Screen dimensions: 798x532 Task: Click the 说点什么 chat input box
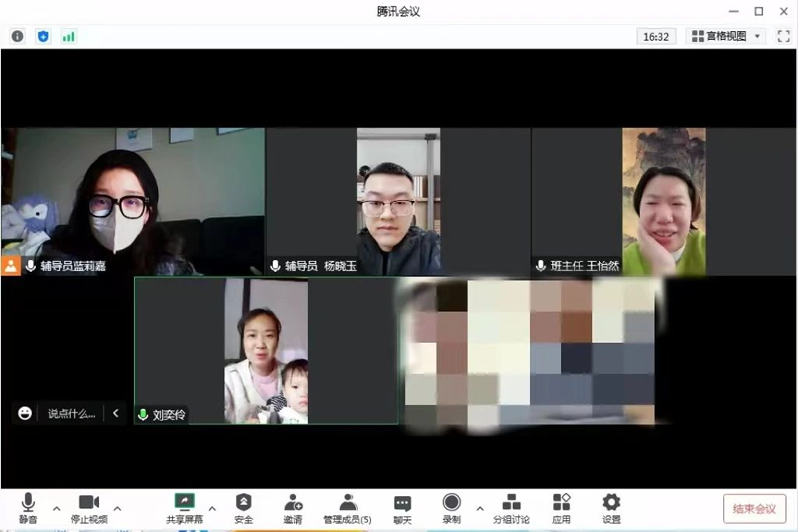[x=71, y=413]
